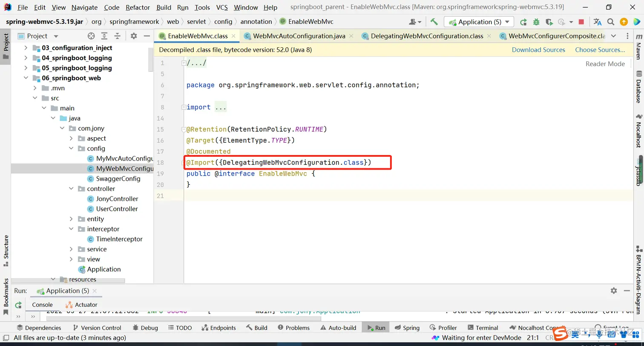Toggle the Project side tab
Viewport: 644px width, 346px height.
(x=6, y=47)
